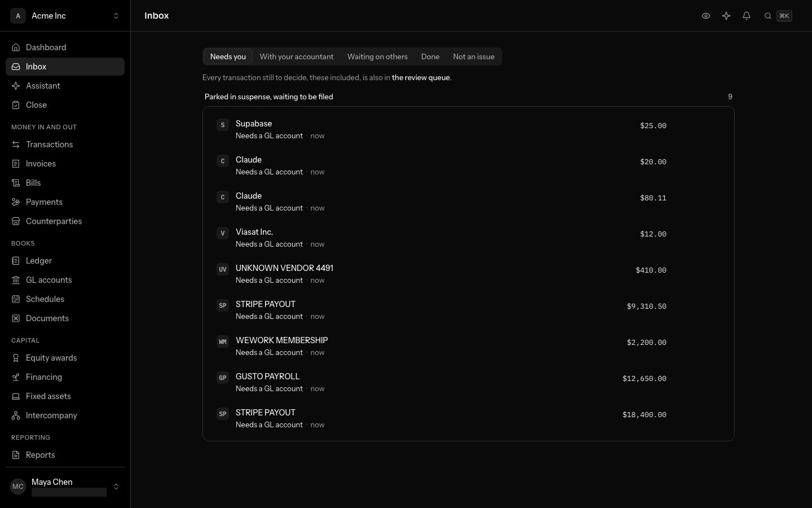Viewport: 812px width, 508px height.
Task: Open the STRIPE PAYOUT $9,310.50 row
Action: pyautogui.click(x=468, y=310)
